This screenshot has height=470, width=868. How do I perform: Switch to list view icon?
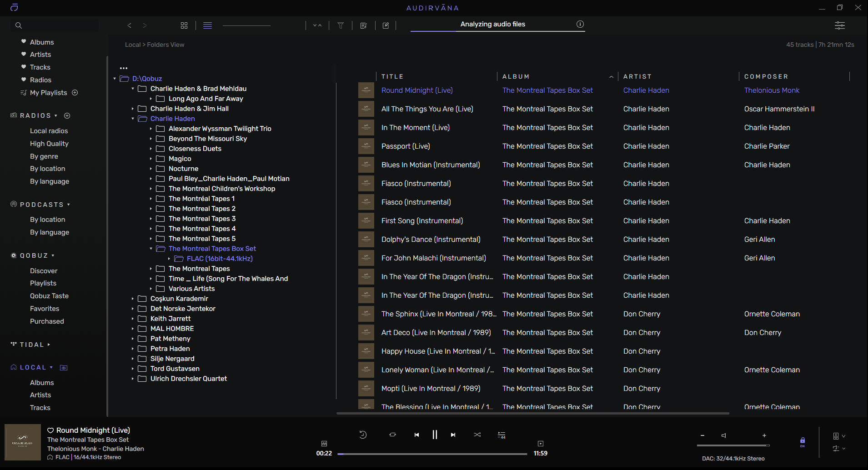[x=207, y=25]
